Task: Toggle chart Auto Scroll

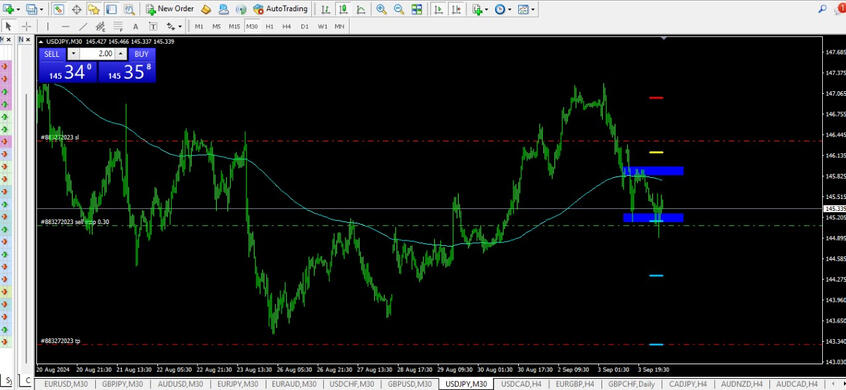Action: (x=439, y=9)
